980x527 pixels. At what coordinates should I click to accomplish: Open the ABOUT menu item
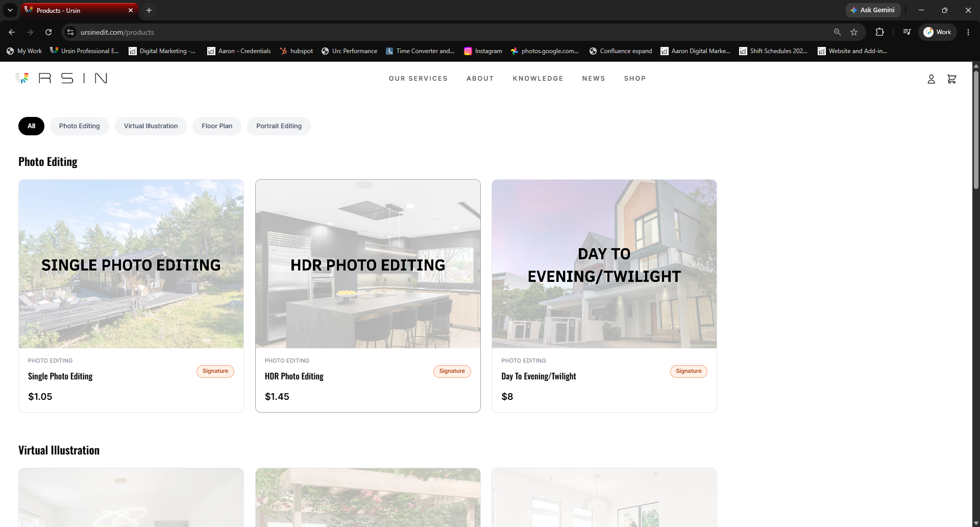(480, 79)
